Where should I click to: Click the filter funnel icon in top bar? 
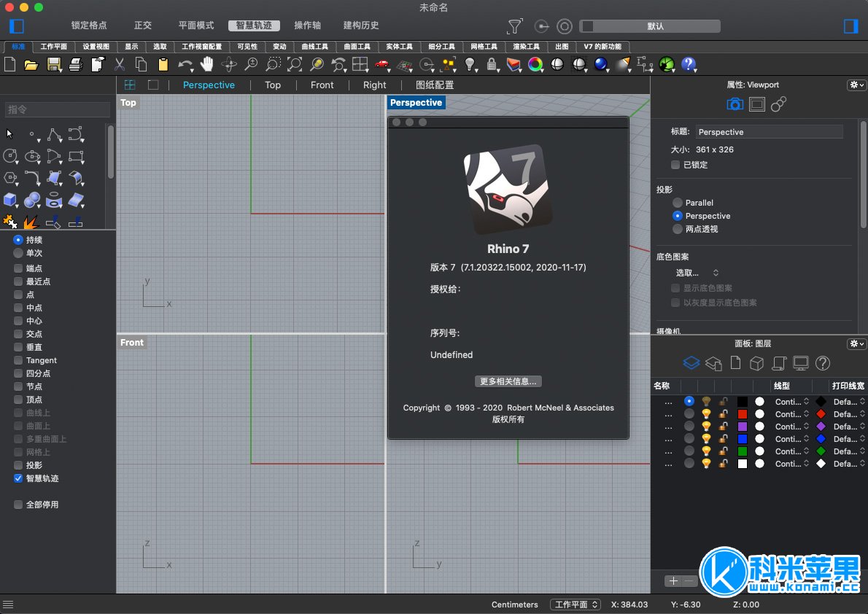click(515, 26)
